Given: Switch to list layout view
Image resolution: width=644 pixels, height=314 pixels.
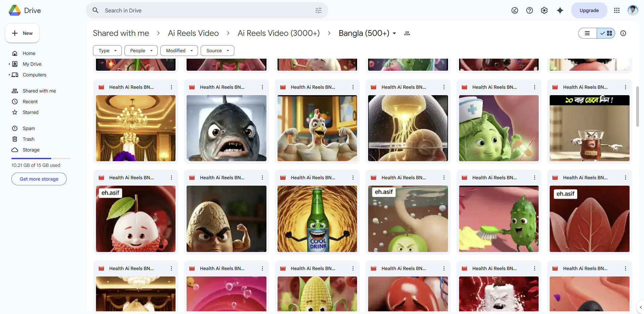Looking at the screenshot, I should (587, 33).
